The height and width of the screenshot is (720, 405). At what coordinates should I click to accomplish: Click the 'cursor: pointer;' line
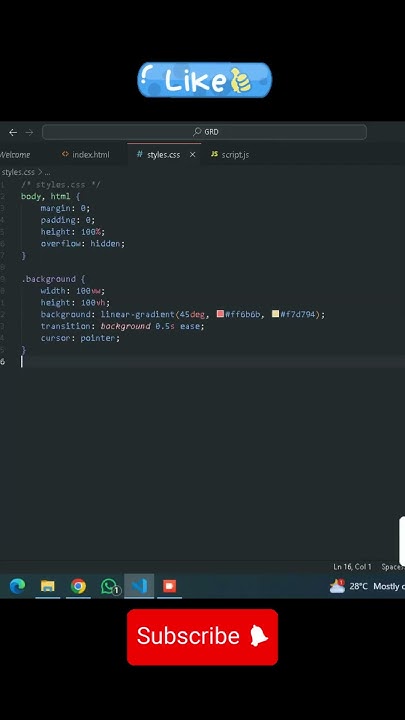click(80, 338)
